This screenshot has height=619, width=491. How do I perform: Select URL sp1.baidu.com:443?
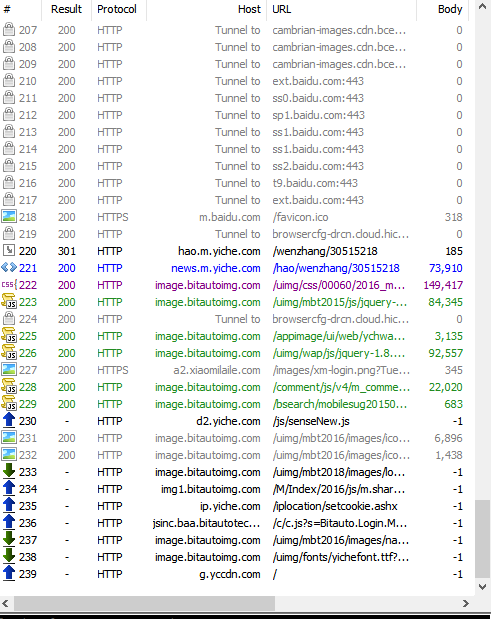[318, 115]
